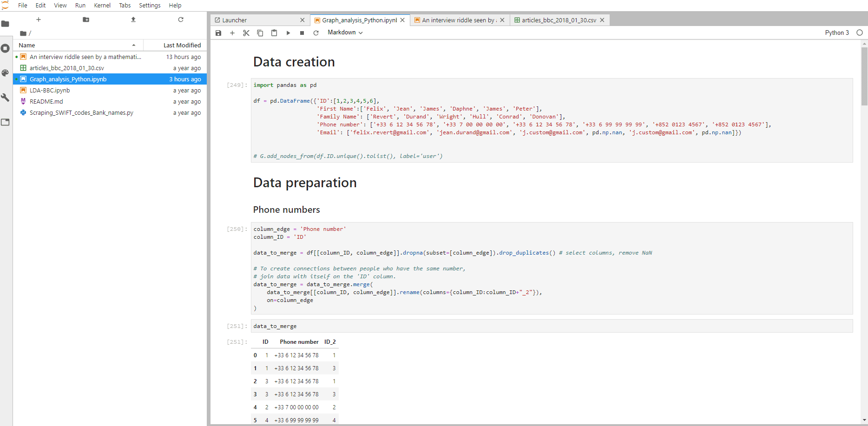Open the Kernel menu

point(102,5)
